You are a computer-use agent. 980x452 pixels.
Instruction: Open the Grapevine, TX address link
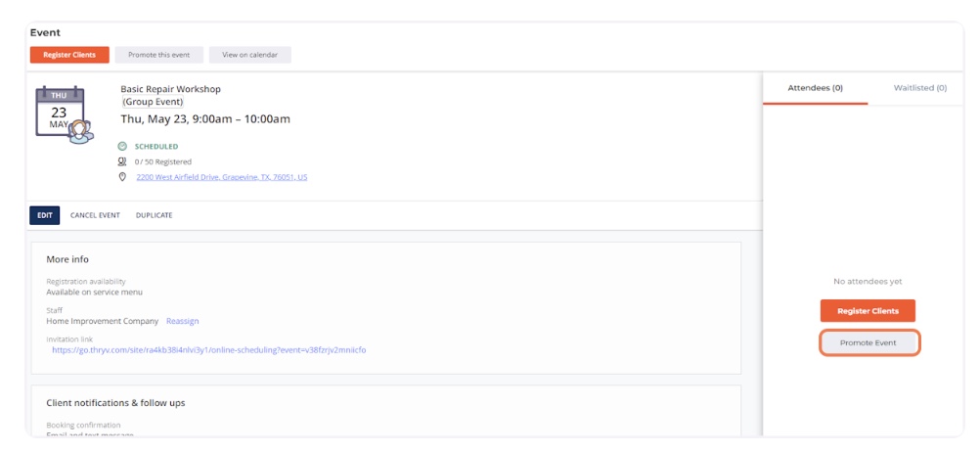(x=221, y=177)
